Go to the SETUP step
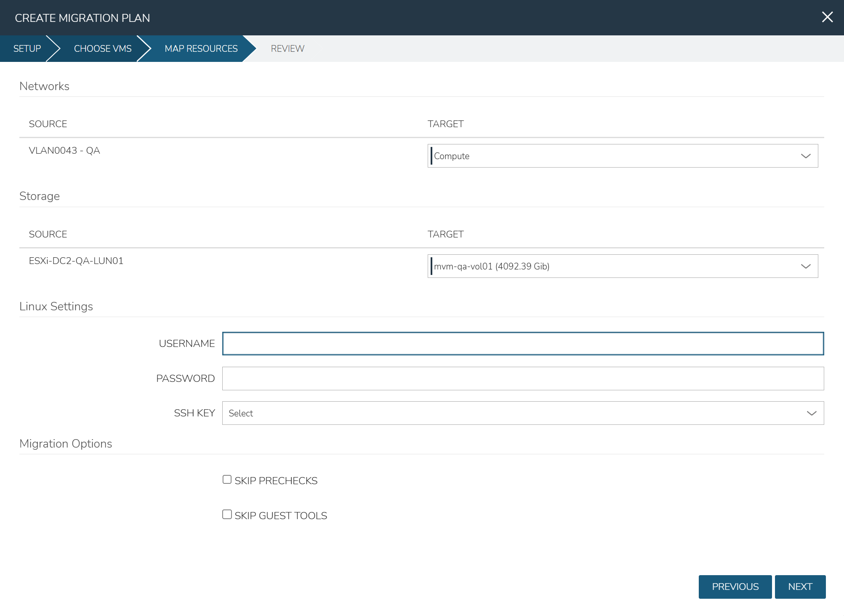 click(27, 49)
